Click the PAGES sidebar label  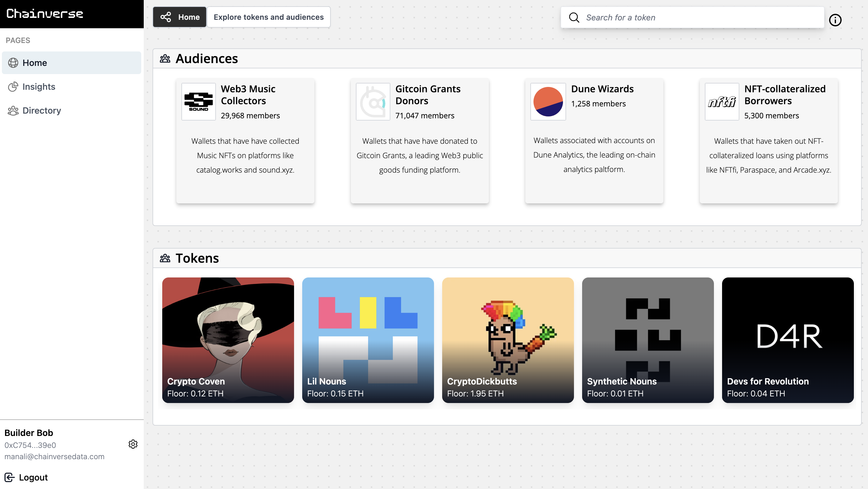[x=18, y=40]
